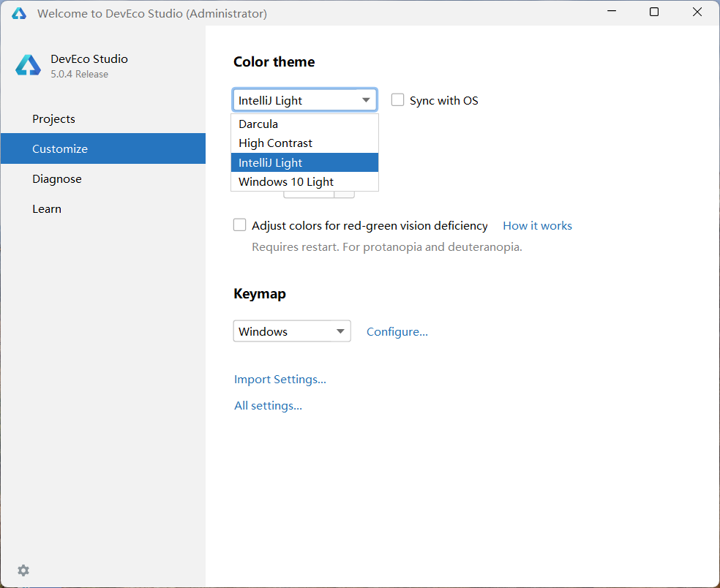Open the Import Settings... link
720x588 pixels.
click(280, 379)
